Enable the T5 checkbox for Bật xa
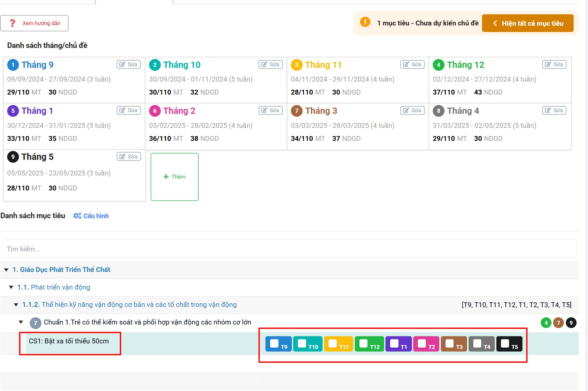 click(x=505, y=343)
